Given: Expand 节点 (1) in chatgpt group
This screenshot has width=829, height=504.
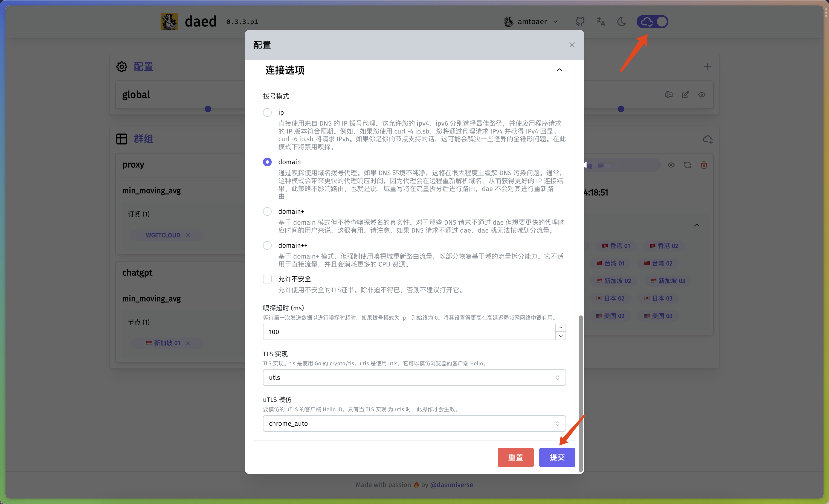Looking at the screenshot, I should (x=139, y=322).
